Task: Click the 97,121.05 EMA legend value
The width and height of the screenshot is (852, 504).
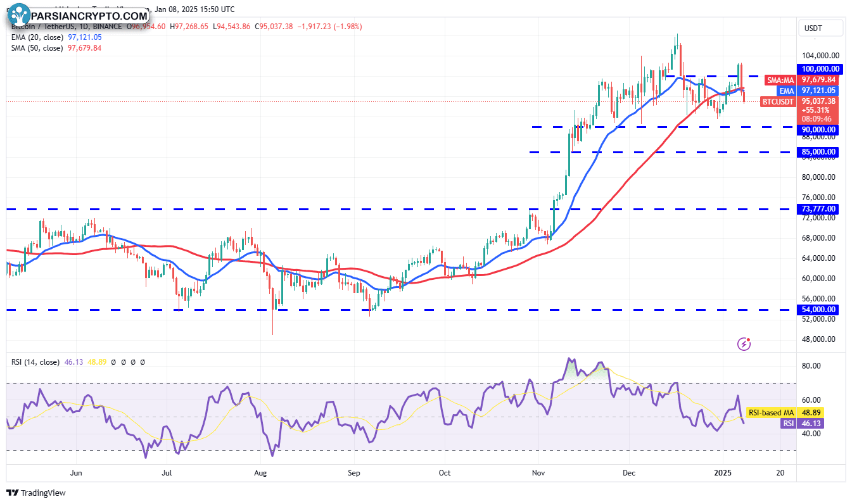Action: 84,37
